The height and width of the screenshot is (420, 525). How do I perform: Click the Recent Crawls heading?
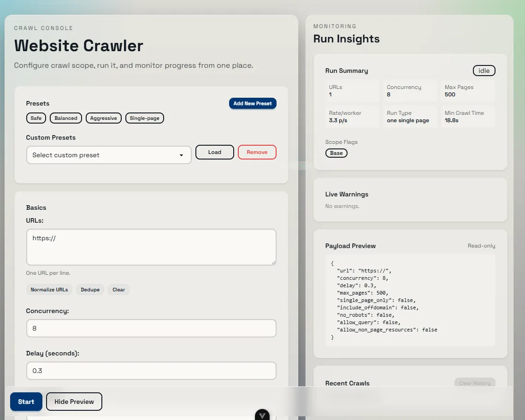tap(347, 383)
